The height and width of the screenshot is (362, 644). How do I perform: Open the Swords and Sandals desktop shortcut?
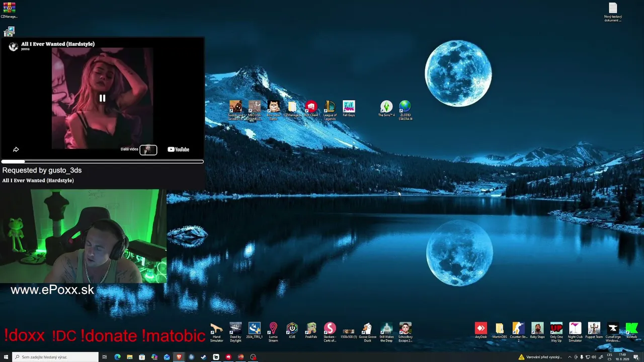[x=235, y=110]
